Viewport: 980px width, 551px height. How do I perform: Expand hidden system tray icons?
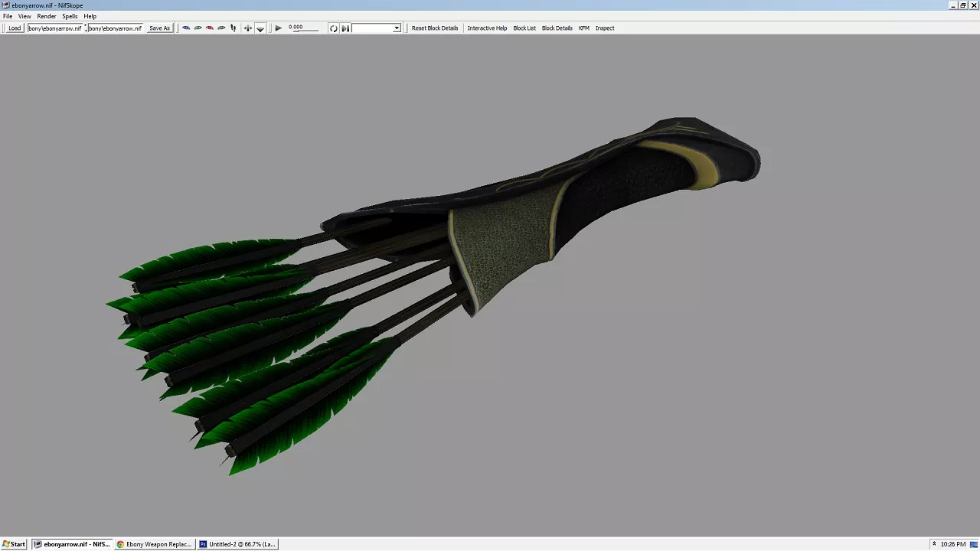(x=934, y=544)
